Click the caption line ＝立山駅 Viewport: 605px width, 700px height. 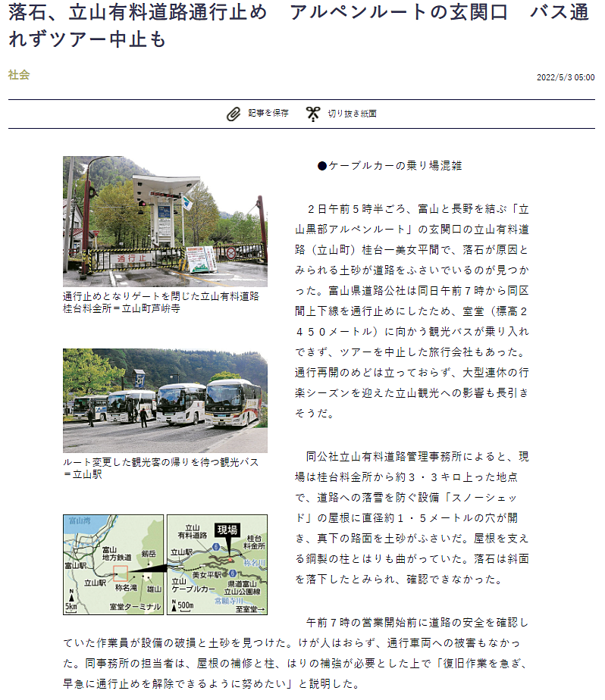(83, 474)
